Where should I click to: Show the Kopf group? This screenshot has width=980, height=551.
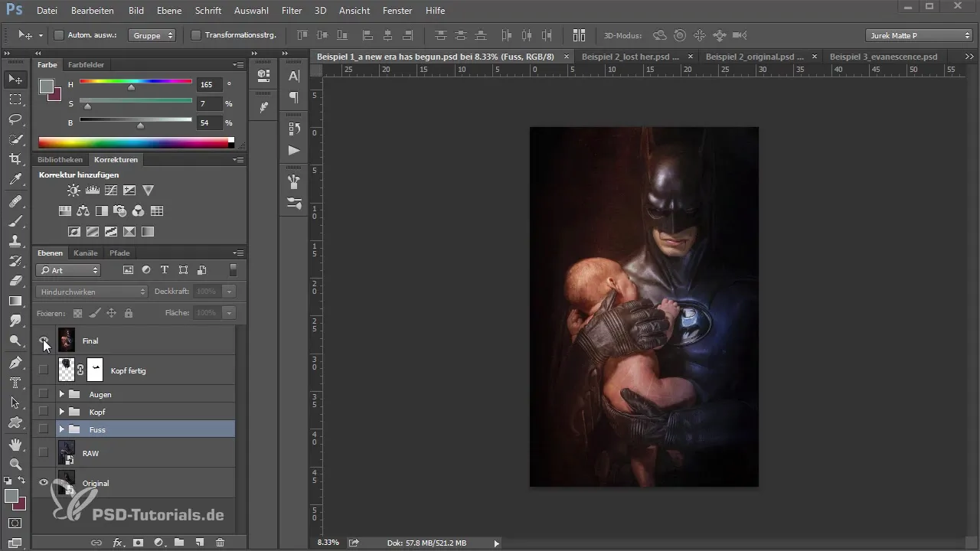[x=44, y=412]
